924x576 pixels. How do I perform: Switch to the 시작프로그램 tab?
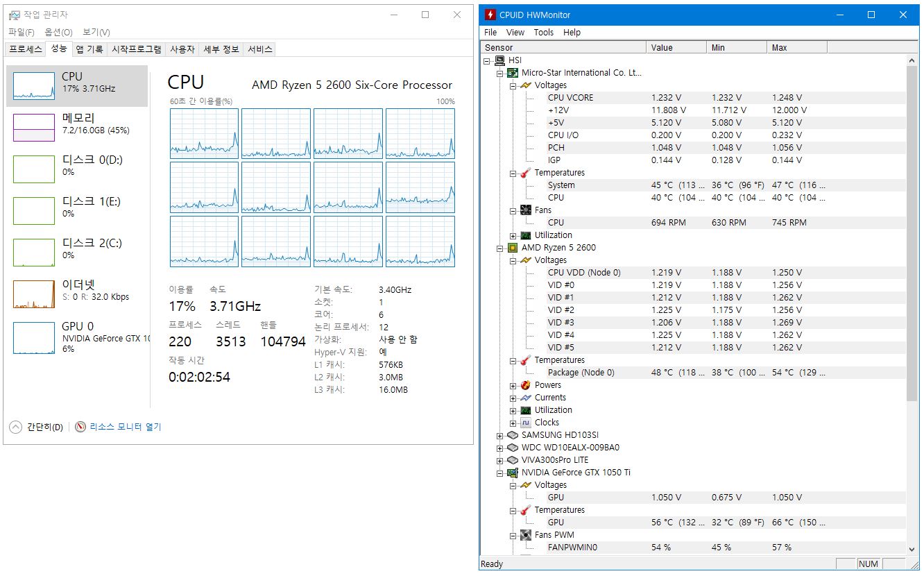pyautogui.click(x=137, y=49)
